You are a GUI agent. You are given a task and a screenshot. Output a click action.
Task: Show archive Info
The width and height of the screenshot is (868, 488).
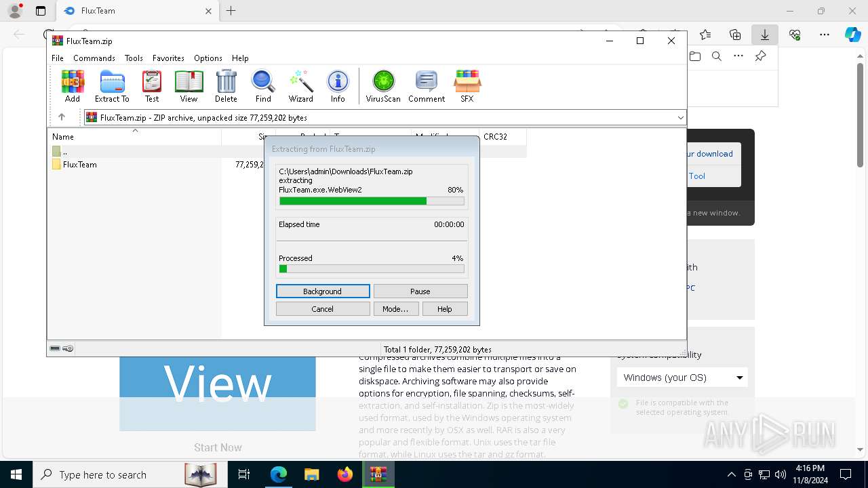pyautogui.click(x=338, y=86)
